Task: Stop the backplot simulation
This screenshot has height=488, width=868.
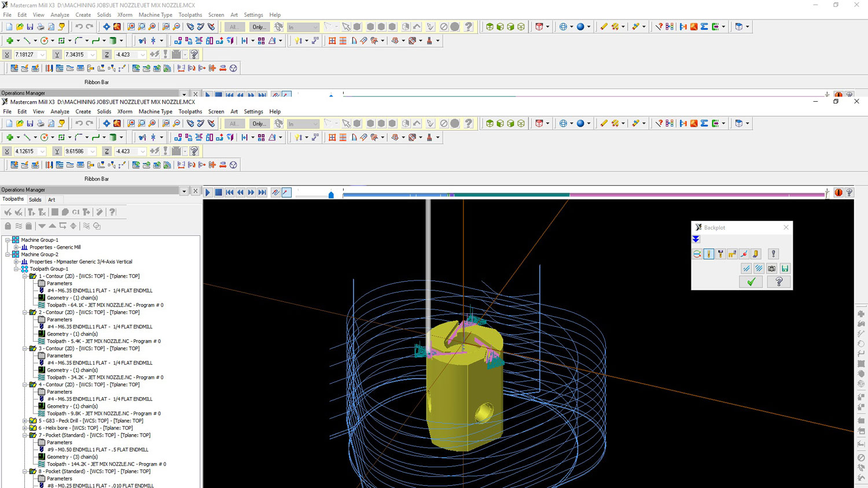Action: tap(219, 192)
